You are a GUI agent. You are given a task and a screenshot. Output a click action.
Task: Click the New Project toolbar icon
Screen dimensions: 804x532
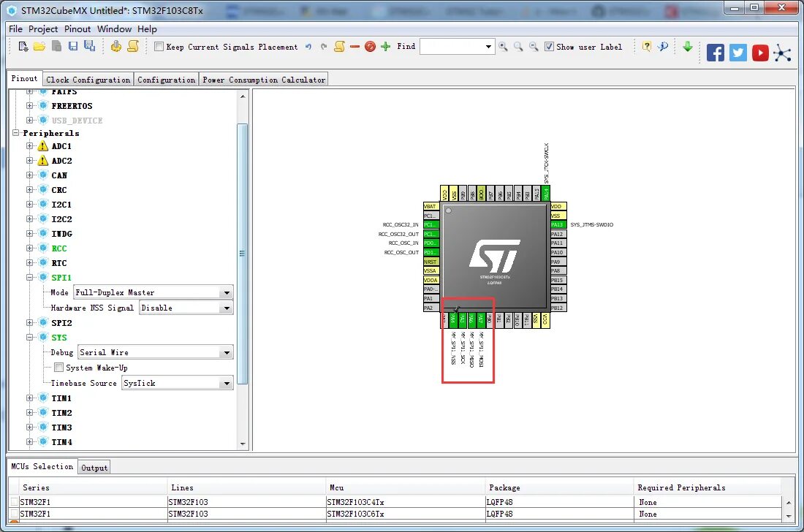(23, 47)
